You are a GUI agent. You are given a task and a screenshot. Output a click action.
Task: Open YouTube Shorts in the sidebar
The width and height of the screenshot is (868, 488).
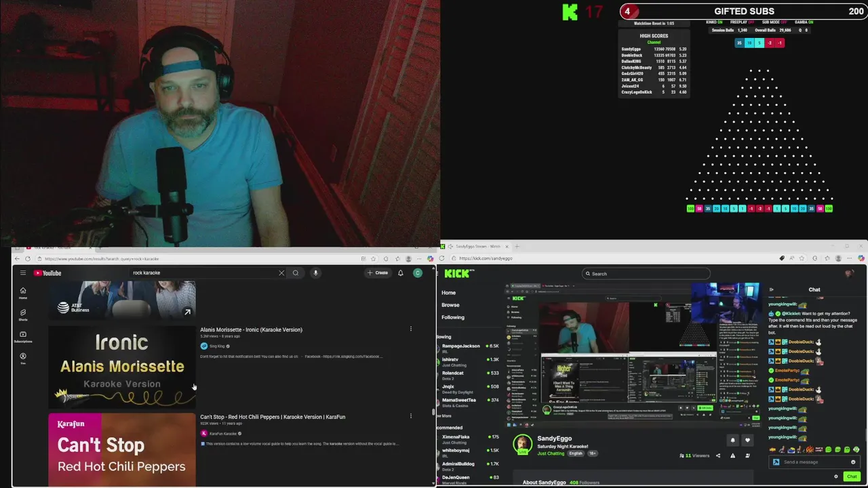[23, 314]
